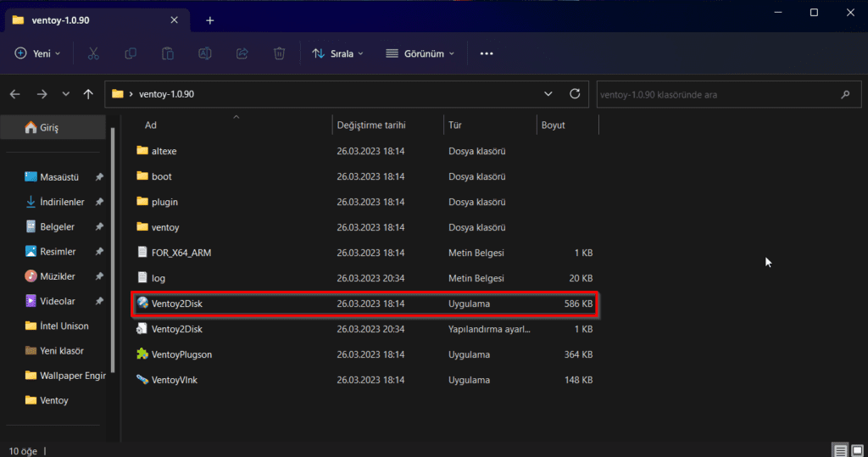Click the Copy icon in toolbar

[131, 53]
